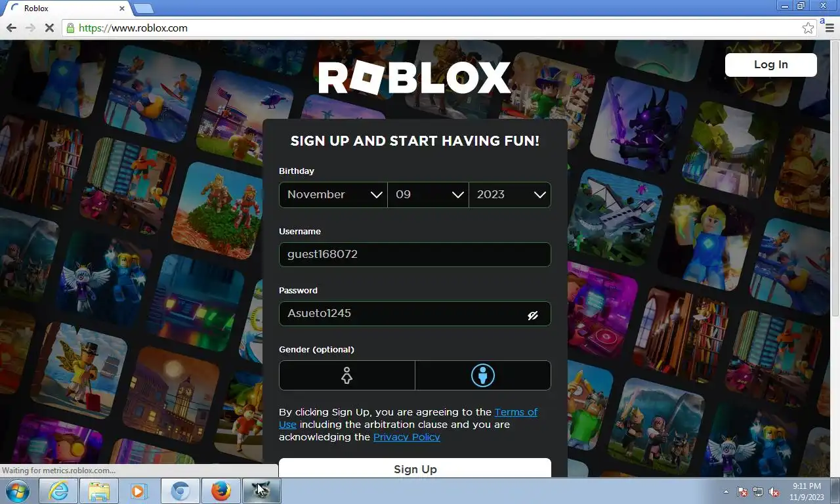Click the Password input field
Screen dimensions: 840x504
pyautogui.click(x=415, y=314)
